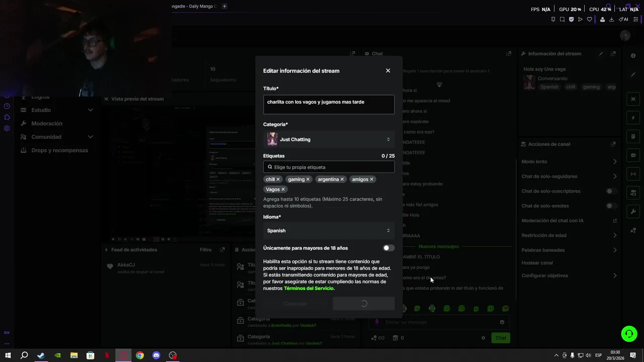The height and width of the screenshot is (362, 644).
Task: Open Moderación in the sidebar
Action: [47, 124]
